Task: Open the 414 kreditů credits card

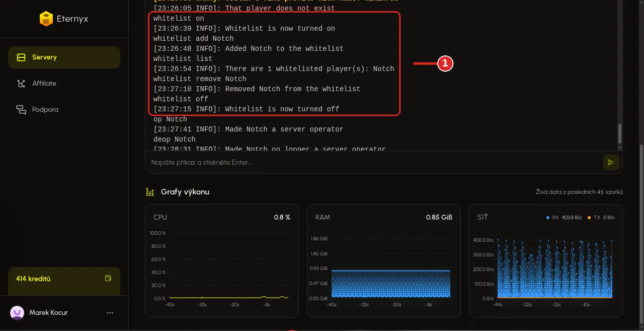Action: 64,281
